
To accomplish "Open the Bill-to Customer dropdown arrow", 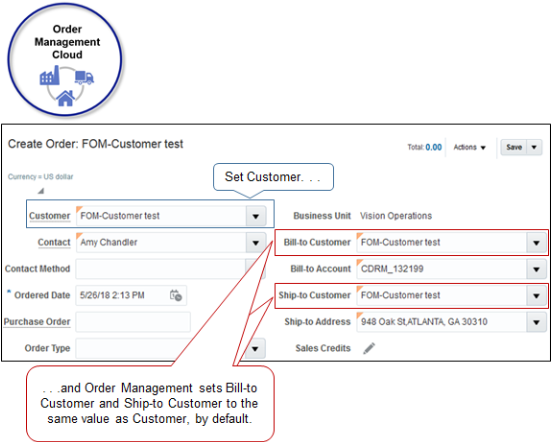I will pyautogui.click(x=536, y=243).
